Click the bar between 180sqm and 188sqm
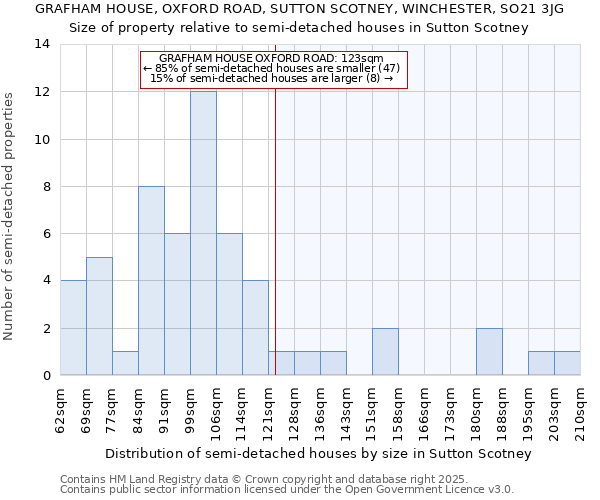The height and width of the screenshot is (500, 600). click(x=489, y=352)
